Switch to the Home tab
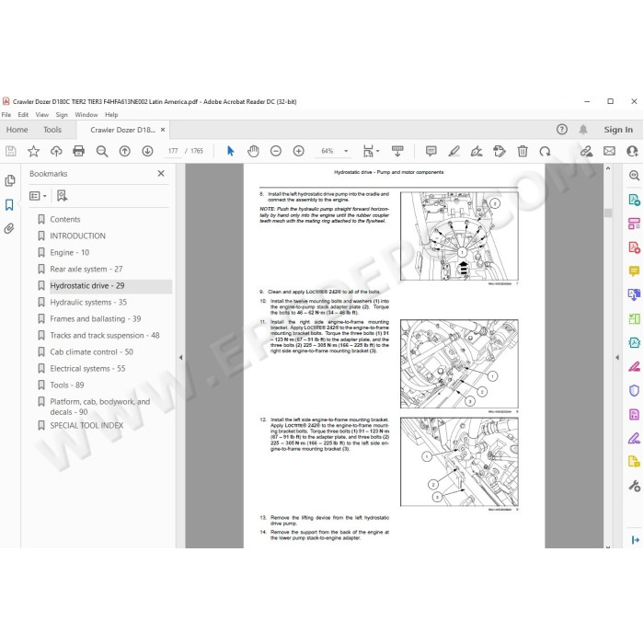 pyautogui.click(x=17, y=130)
